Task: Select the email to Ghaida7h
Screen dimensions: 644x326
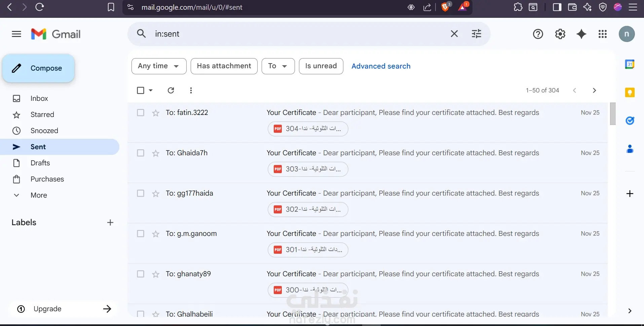Action: [x=141, y=153]
